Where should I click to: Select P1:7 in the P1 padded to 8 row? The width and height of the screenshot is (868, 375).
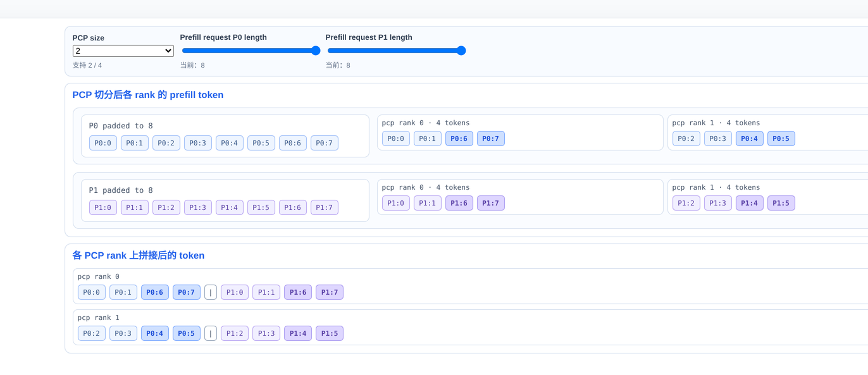[325, 207]
